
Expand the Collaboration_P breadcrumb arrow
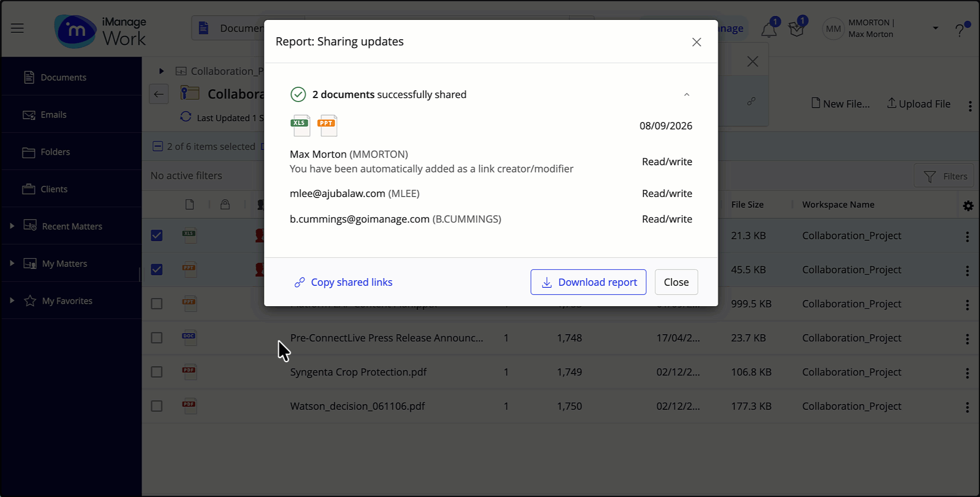161,71
